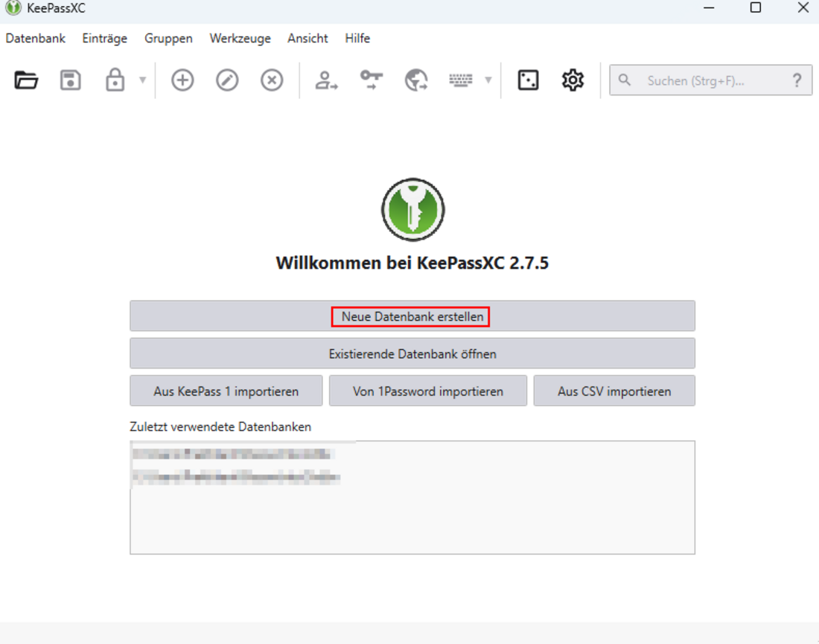819x644 pixels.
Task: Open the Ansicht menu
Action: click(307, 39)
